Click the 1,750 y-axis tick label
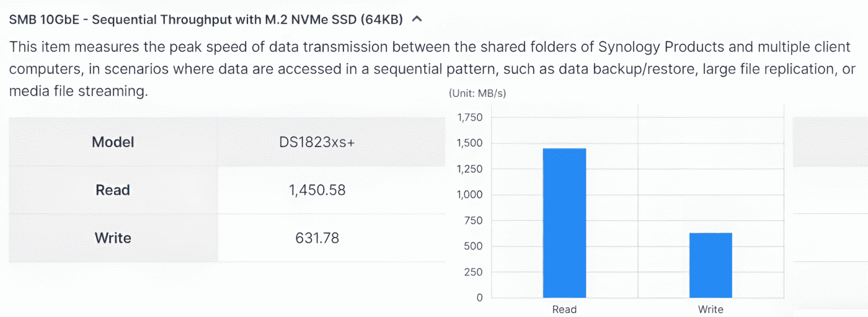 pos(469,117)
